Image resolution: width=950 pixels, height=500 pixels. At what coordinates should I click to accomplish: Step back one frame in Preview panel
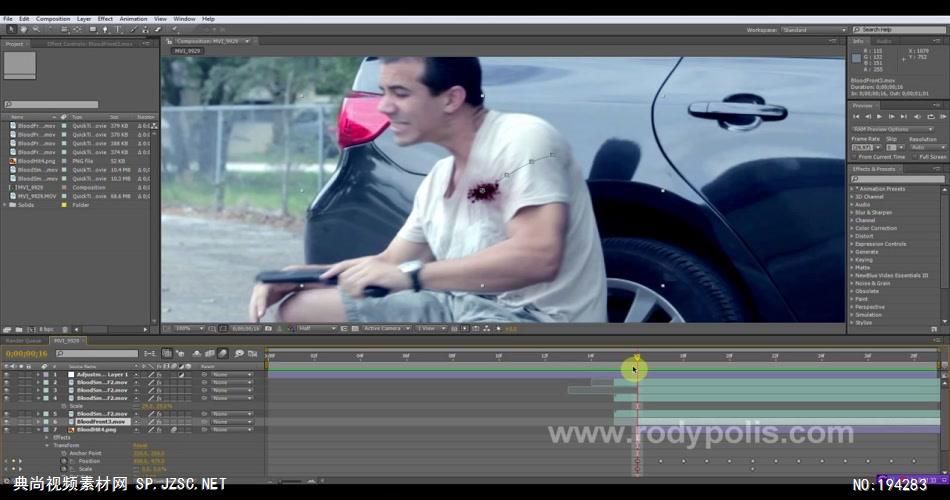click(868, 116)
